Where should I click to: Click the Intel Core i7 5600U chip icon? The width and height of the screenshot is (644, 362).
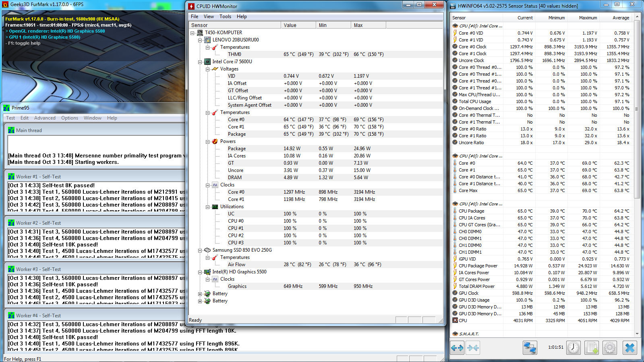[x=207, y=62]
